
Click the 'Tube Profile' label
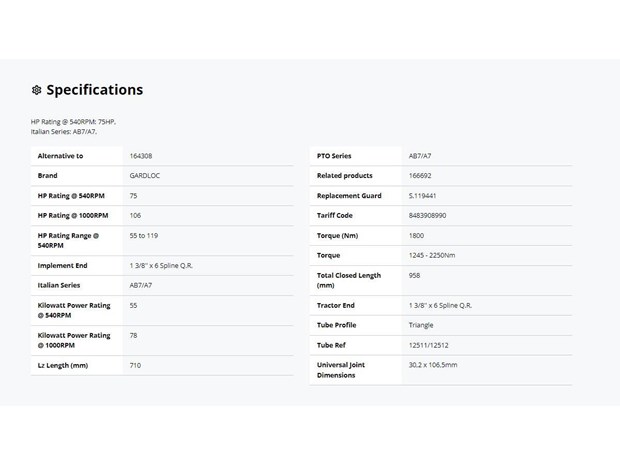click(x=336, y=325)
